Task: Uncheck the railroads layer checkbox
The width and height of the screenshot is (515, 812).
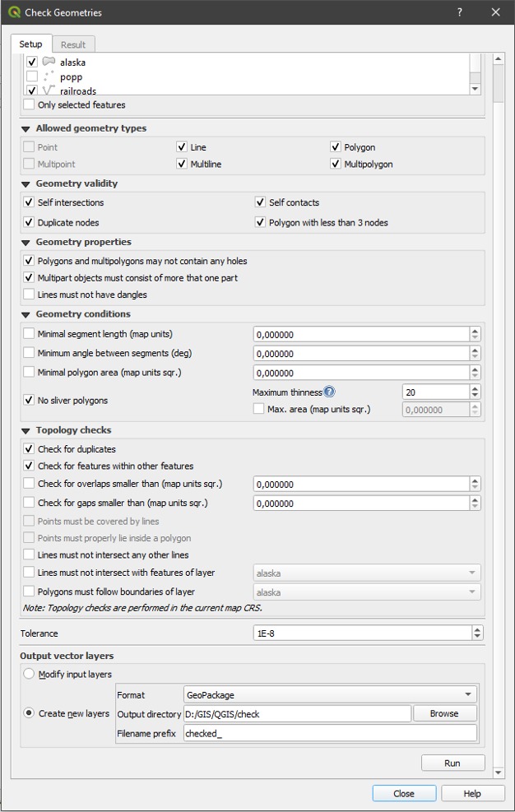Action: click(x=31, y=90)
